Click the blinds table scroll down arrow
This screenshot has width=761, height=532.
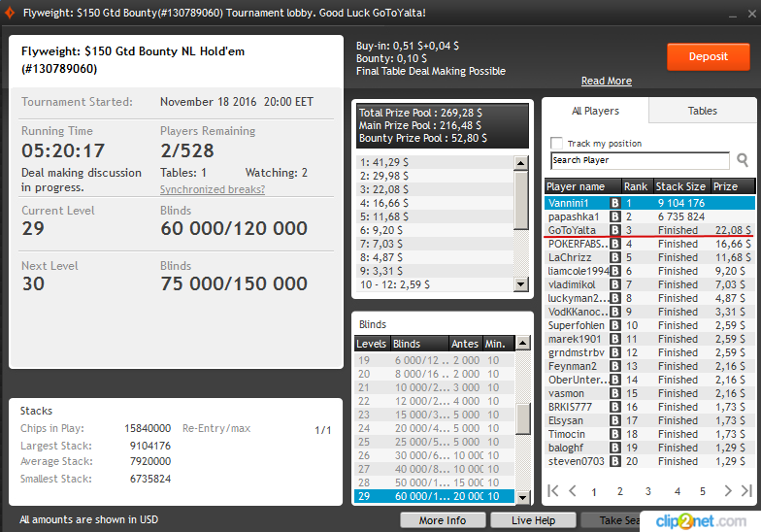click(x=522, y=497)
